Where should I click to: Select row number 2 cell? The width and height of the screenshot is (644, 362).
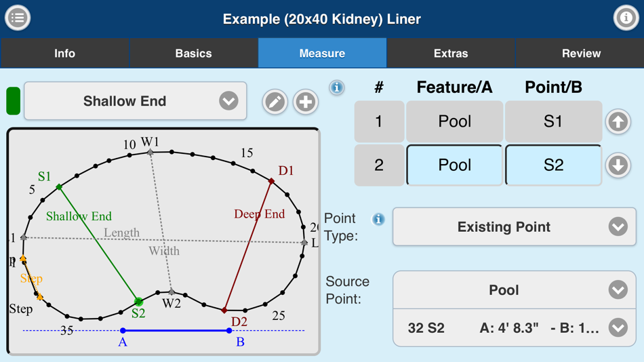point(379,165)
